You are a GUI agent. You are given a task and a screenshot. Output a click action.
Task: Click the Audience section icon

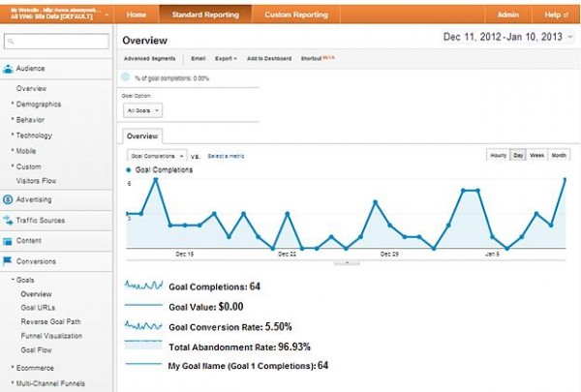click(x=9, y=69)
